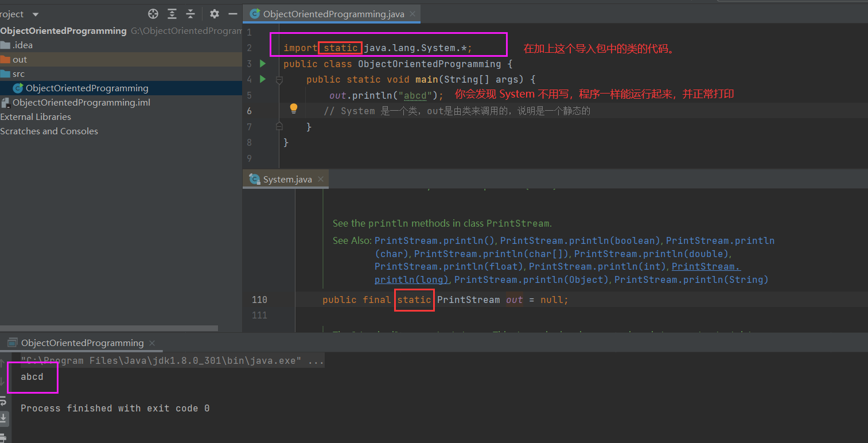Run main method from line 4 gutter arrow
Image resolution: width=868 pixels, height=443 pixels.
(263, 79)
